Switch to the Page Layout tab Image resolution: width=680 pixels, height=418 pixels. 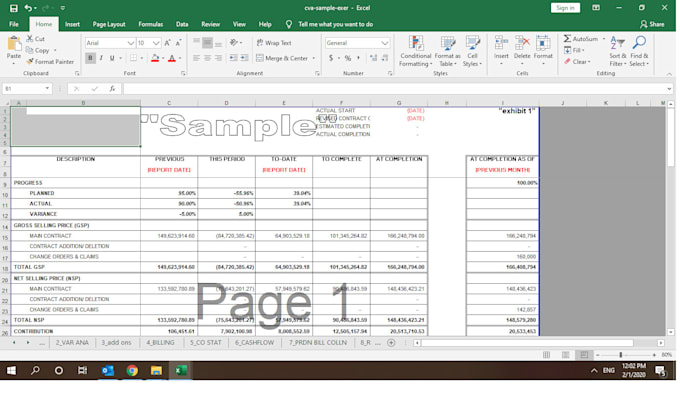coord(109,24)
